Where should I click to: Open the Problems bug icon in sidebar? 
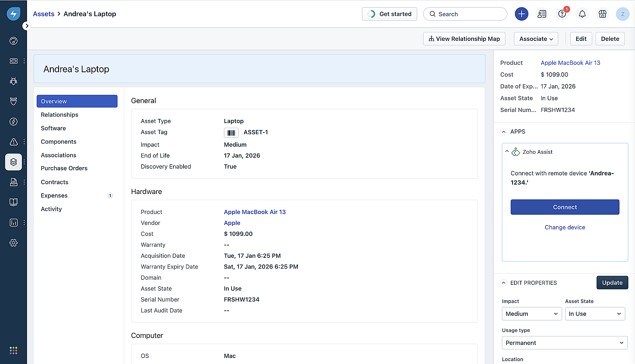coord(13,81)
